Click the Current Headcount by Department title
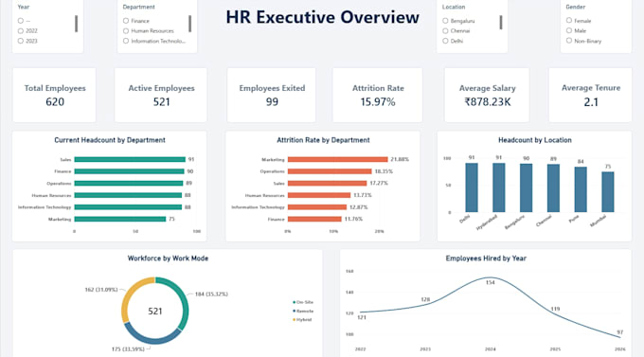 pyautogui.click(x=110, y=140)
